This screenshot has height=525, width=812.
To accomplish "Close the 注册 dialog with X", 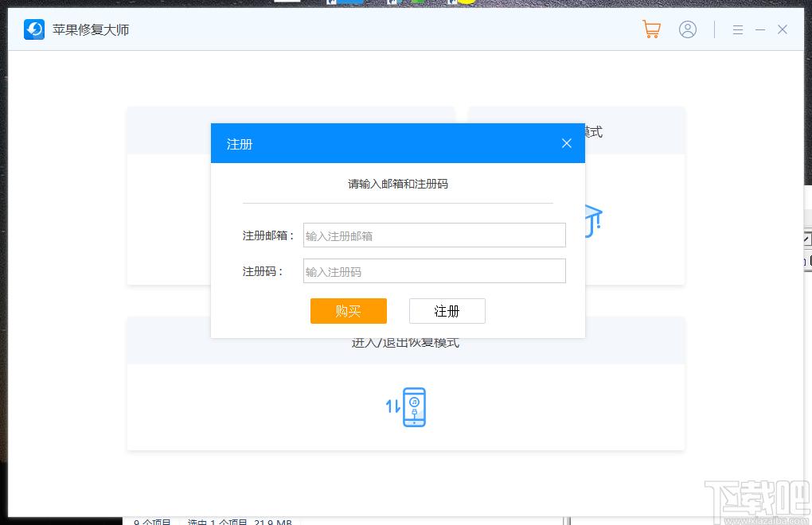I will (567, 143).
